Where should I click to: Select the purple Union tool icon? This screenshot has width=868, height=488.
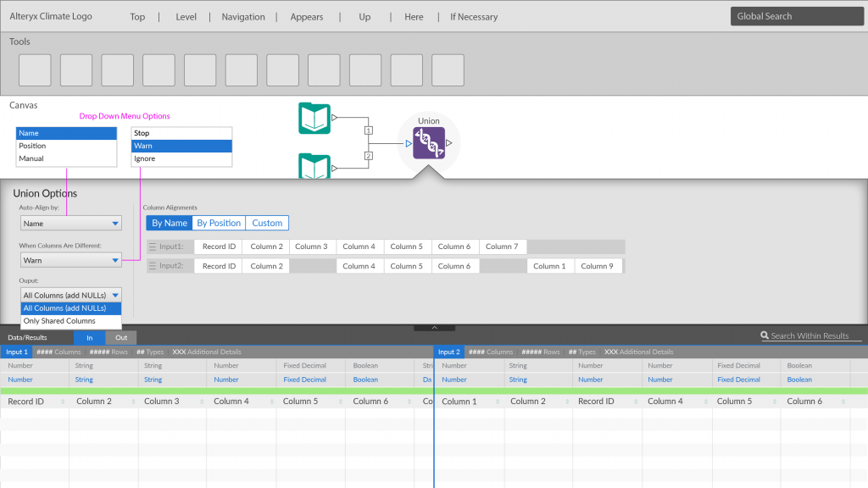[x=429, y=143]
